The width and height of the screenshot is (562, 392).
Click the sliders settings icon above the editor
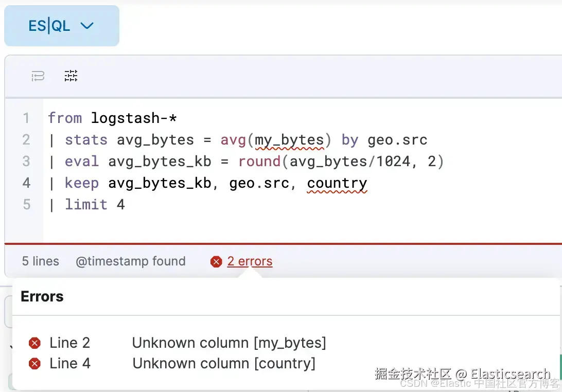71,76
